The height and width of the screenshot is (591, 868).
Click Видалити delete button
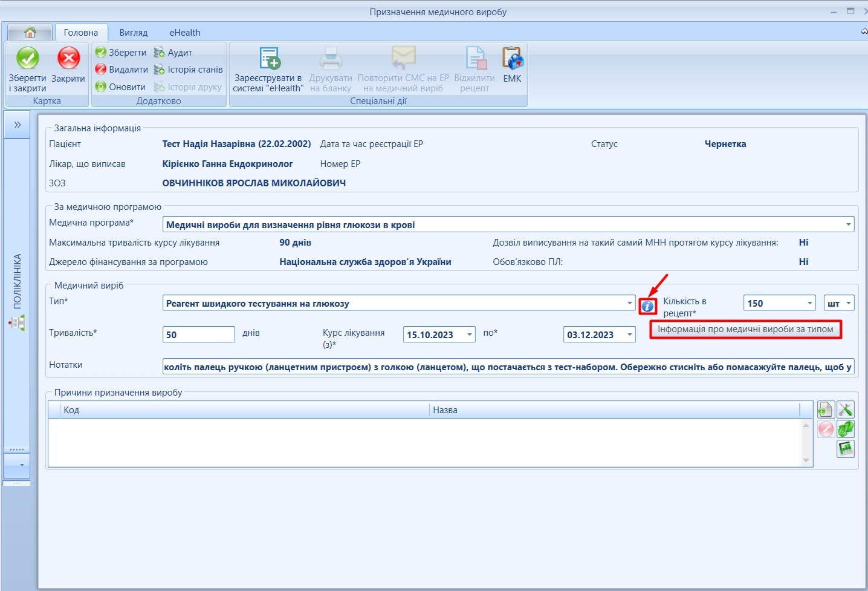coord(121,70)
